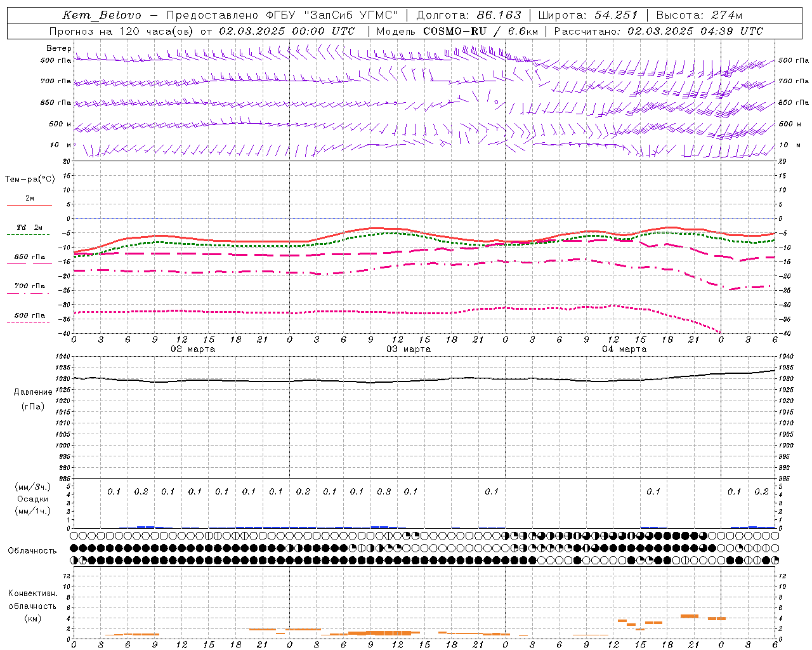Click the dash-dot 700 гПа temperature legend line
Image resolution: width=812 pixels, height=650 pixels.
tap(28, 293)
